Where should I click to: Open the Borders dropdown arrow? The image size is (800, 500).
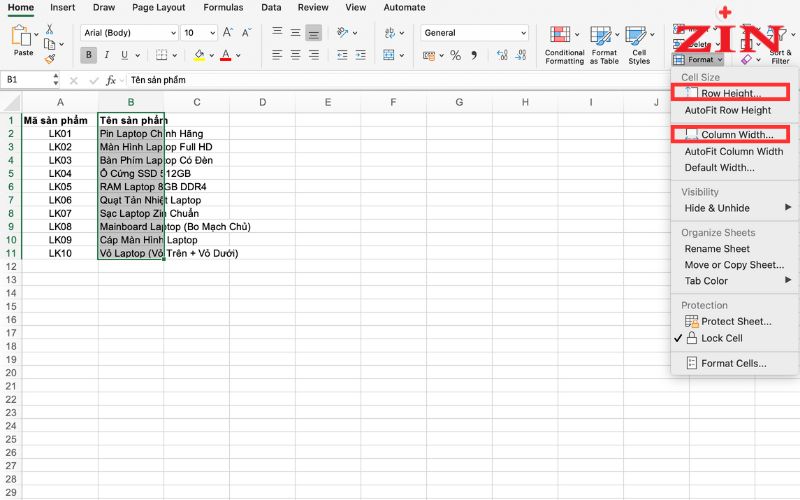[174, 55]
